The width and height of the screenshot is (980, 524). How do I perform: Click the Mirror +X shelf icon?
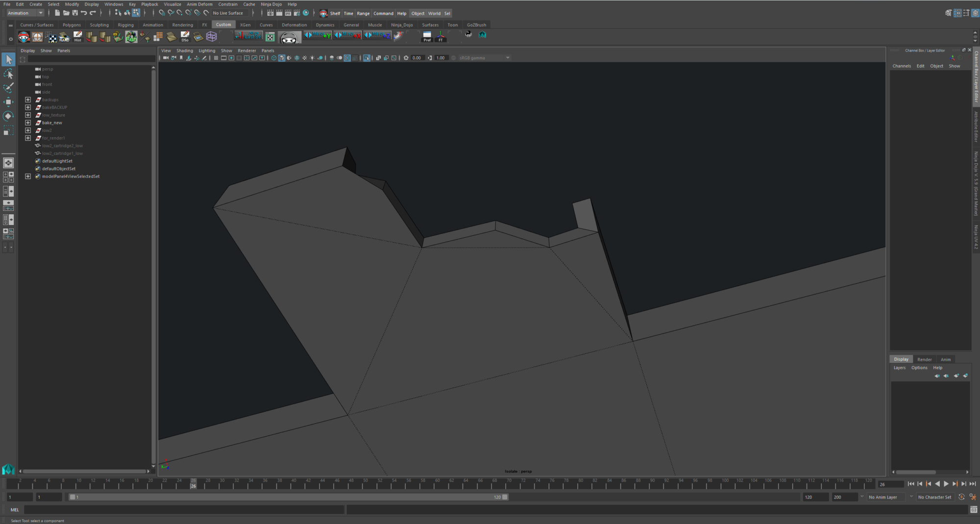point(347,35)
